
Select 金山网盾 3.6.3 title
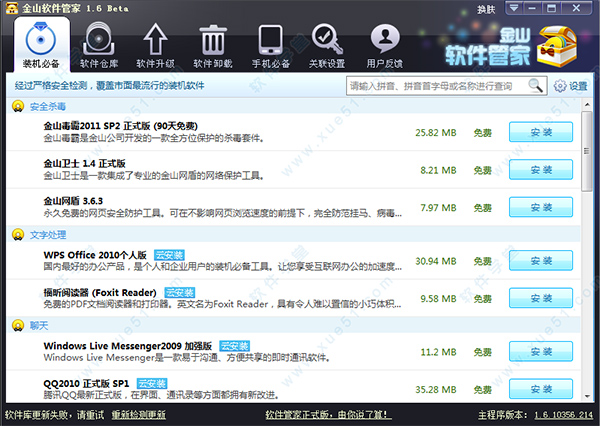pyautogui.click(x=73, y=201)
